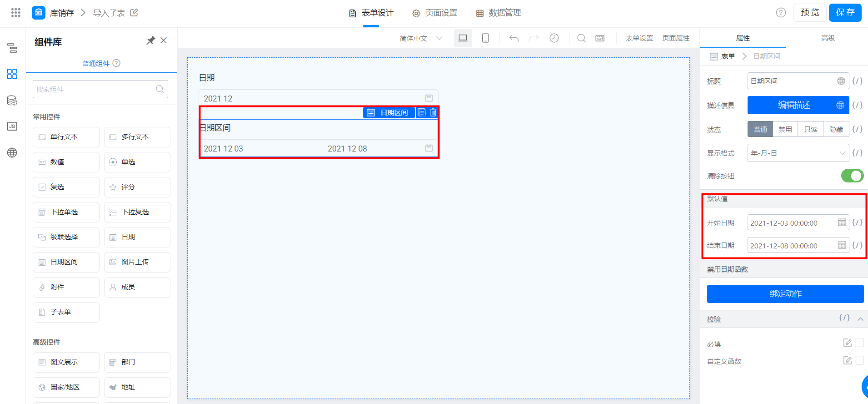
Task: Switch to desktop preview device icon
Action: 463,38
